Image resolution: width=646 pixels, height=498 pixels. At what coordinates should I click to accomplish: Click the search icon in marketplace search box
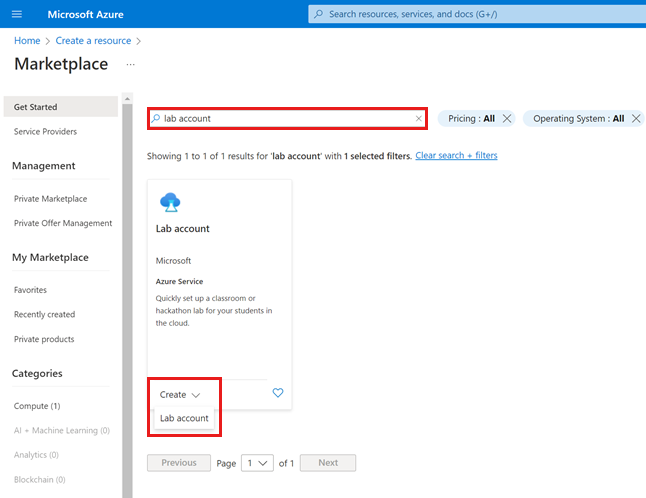156,119
